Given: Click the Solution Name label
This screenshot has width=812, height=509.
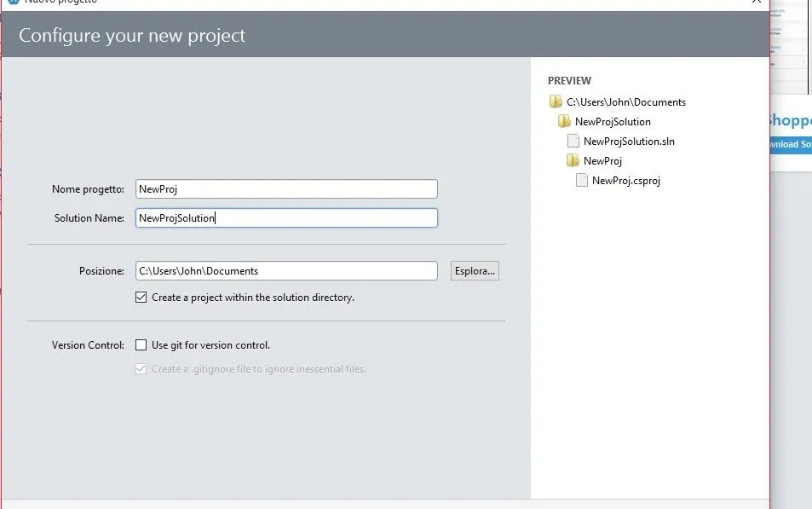Looking at the screenshot, I should (x=89, y=218).
